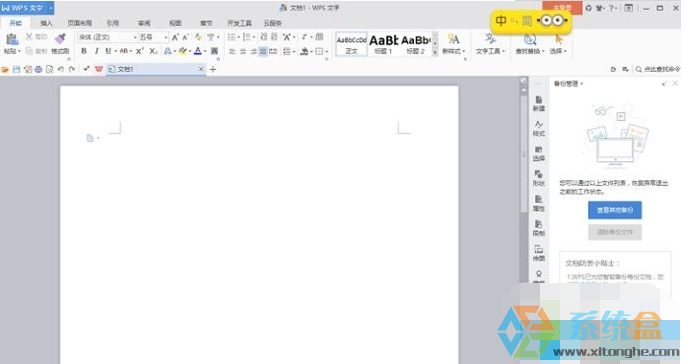Apply the Heading 2 style
Screen dimensions: 690x364
415,44
